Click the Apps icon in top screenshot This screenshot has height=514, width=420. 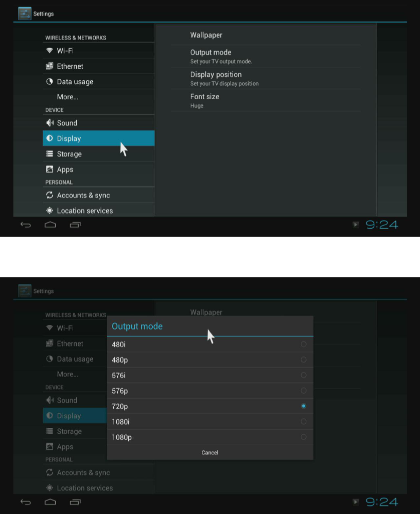click(50, 169)
